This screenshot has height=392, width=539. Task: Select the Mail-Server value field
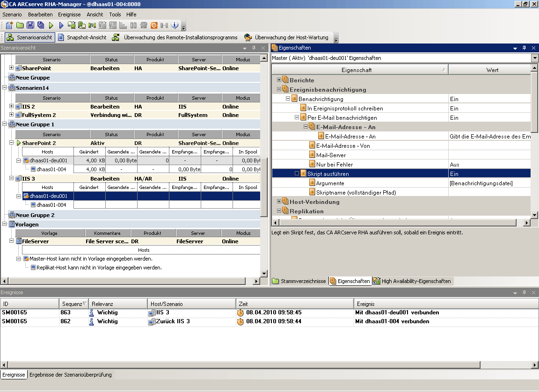pyautogui.click(x=489, y=155)
